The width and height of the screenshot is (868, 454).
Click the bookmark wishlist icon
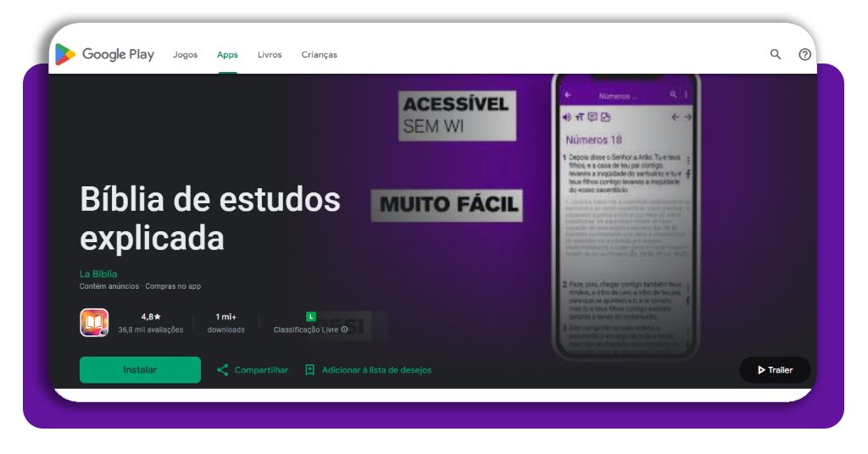point(310,370)
